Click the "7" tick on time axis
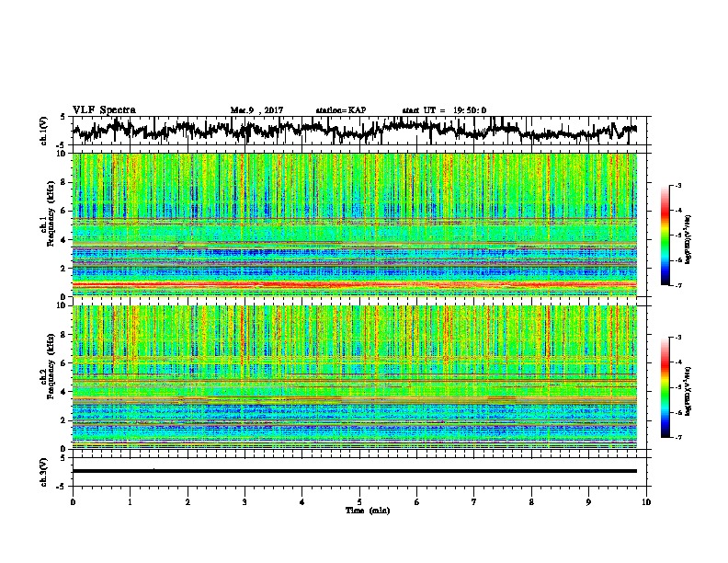 tap(474, 502)
